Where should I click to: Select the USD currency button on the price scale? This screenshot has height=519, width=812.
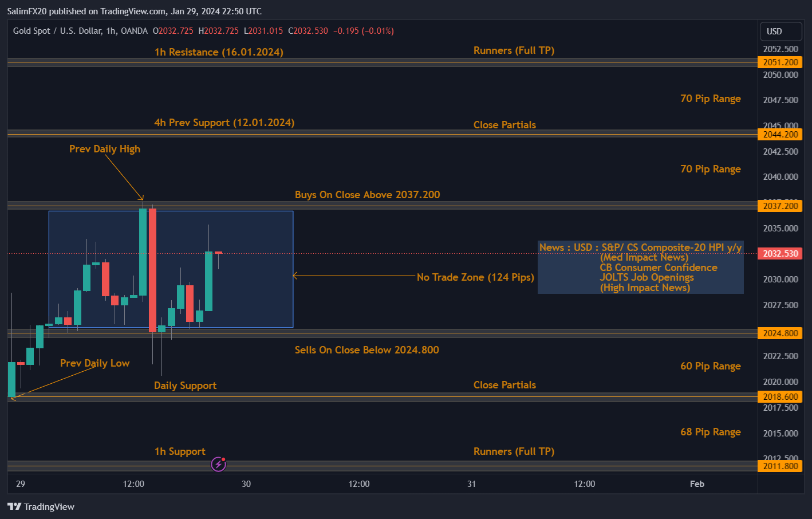pos(781,31)
